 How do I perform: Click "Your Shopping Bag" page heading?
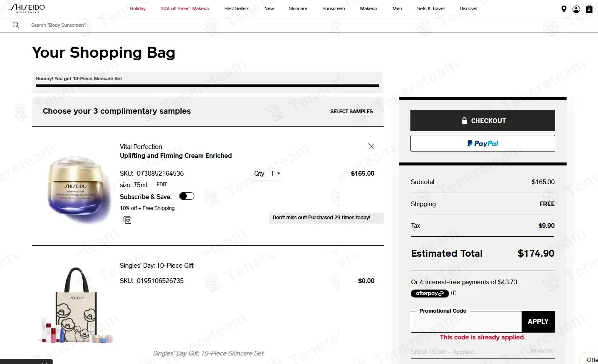click(x=104, y=53)
